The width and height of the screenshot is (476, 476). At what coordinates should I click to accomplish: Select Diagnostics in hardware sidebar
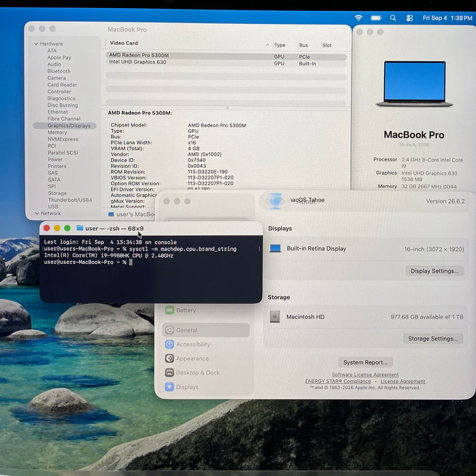pyautogui.click(x=61, y=99)
